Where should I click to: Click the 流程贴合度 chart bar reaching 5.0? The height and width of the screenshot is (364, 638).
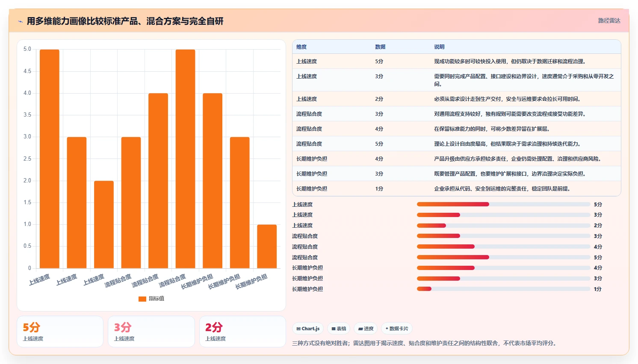click(x=185, y=159)
